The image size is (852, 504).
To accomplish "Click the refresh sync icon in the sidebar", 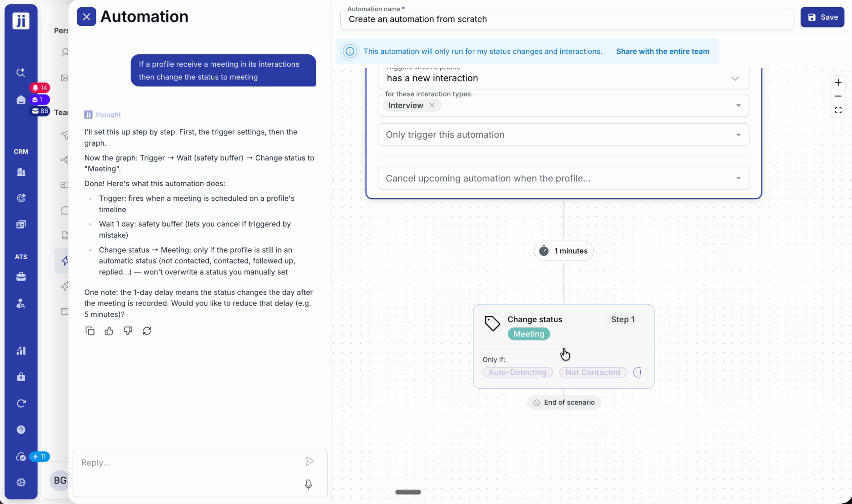I will [x=21, y=403].
